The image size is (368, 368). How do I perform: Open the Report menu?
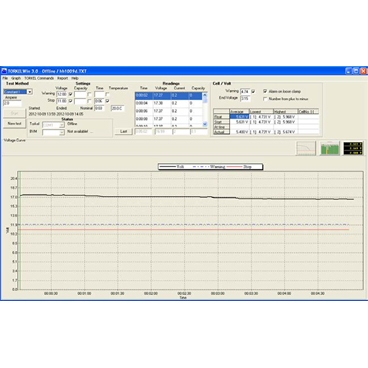coord(62,78)
